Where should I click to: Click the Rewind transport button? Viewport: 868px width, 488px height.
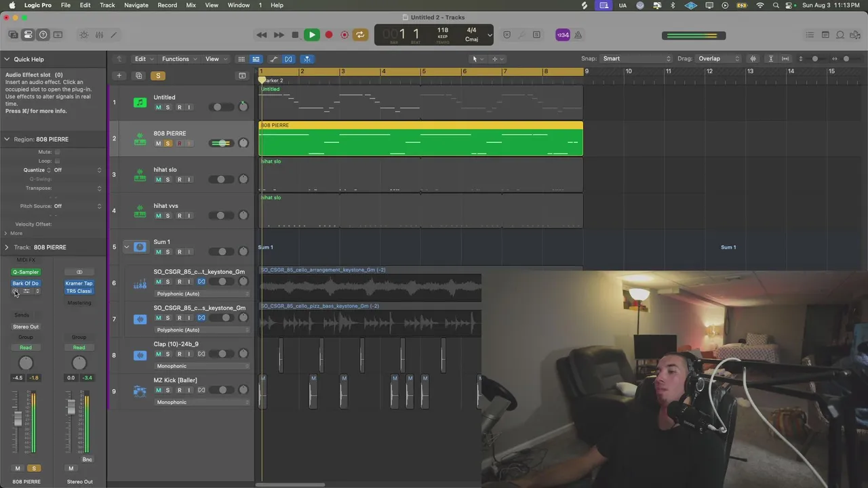click(x=261, y=35)
